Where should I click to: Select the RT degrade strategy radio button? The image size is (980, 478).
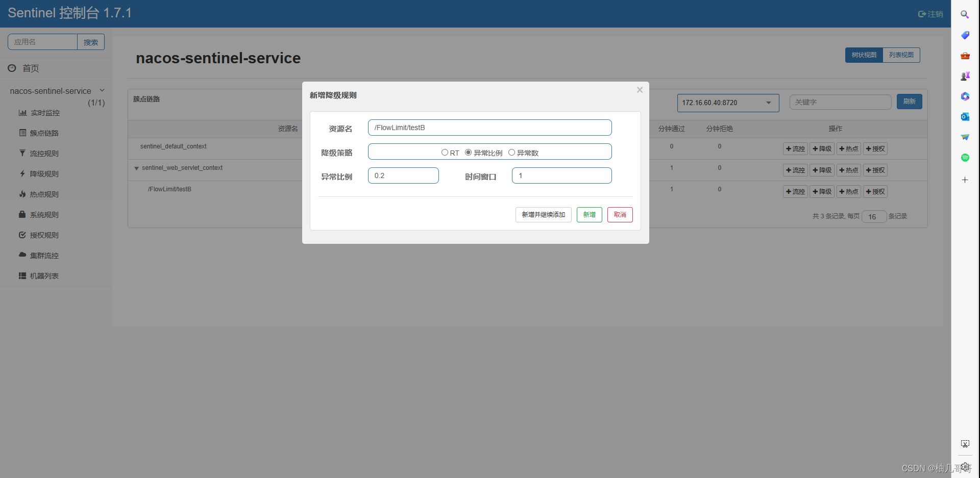coord(445,153)
